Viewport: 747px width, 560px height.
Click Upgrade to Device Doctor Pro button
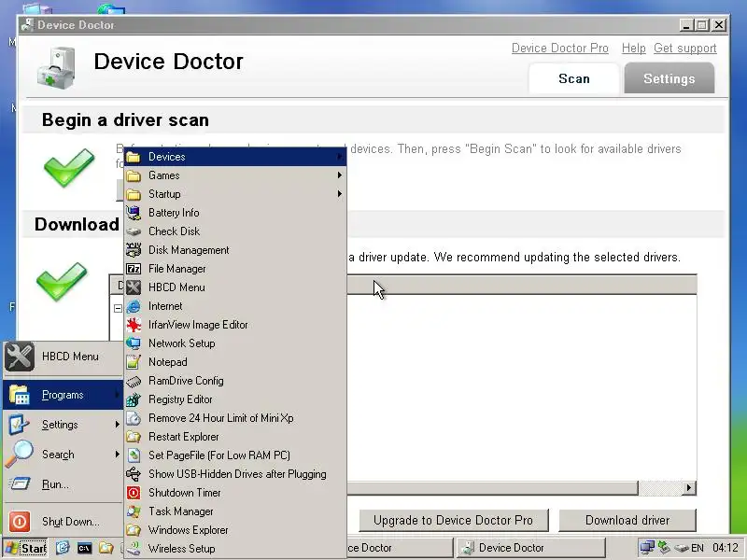tap(453, 520)
